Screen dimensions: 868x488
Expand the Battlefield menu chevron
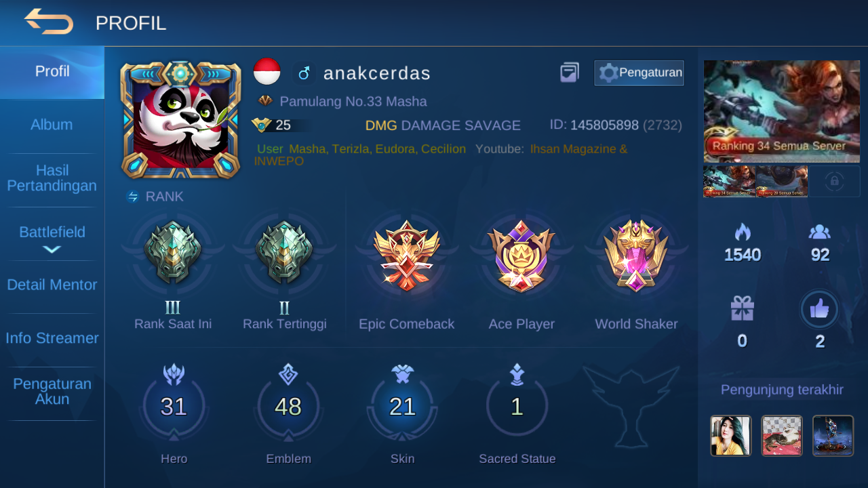(52, 249)
